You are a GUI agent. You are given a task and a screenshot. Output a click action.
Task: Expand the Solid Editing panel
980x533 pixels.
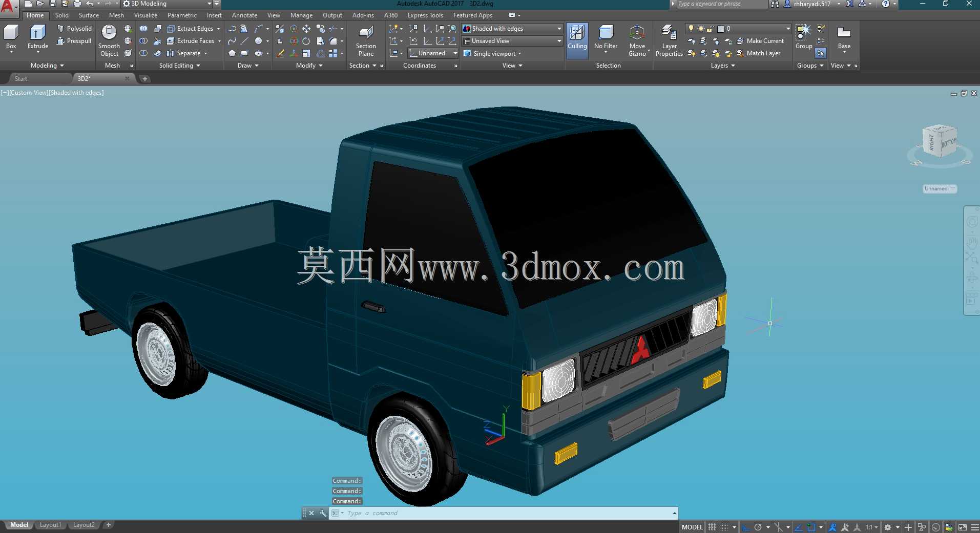pyautogui.click(x=179, y=66)
